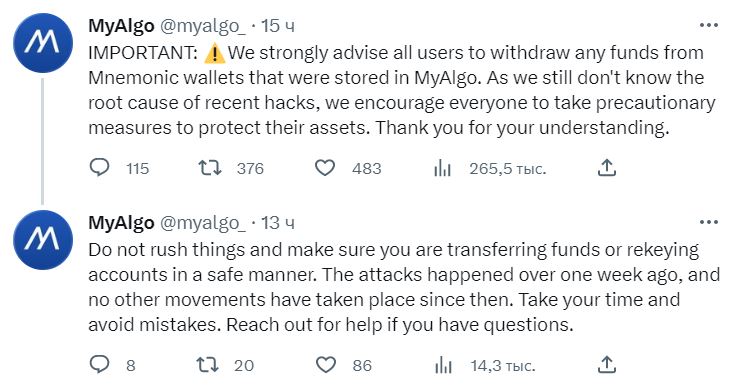
Task: Like the tweet with 86 likes
Action: 325,364
